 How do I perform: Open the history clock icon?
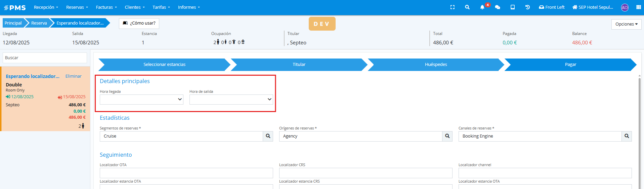click(x=527, y=7)
